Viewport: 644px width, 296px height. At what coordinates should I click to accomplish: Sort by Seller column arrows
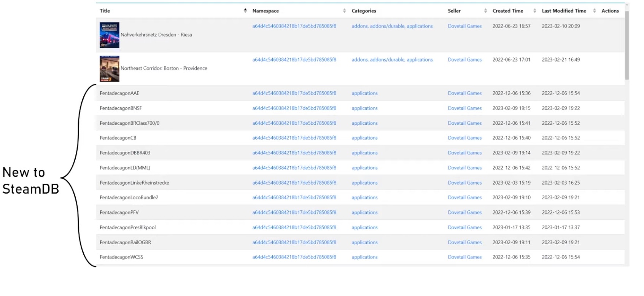[x=485, y=11]
